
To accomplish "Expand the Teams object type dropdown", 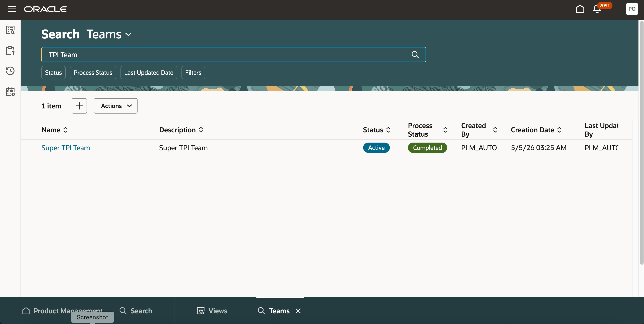I will pyautogui.click(x=129, y=34).
